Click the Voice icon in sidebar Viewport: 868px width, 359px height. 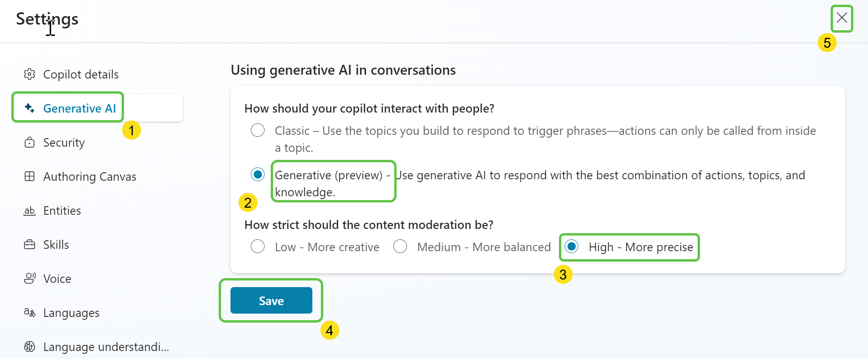pos(29,279)
